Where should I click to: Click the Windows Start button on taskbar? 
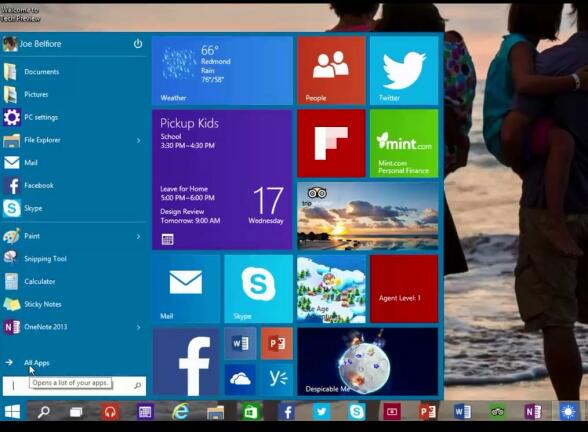(x=12, y=411)
